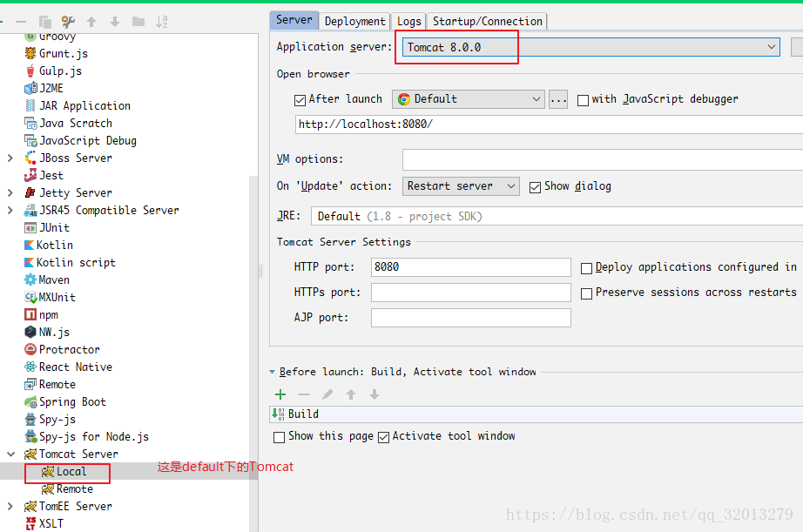Check Preserve sessions across restarts

587,293
